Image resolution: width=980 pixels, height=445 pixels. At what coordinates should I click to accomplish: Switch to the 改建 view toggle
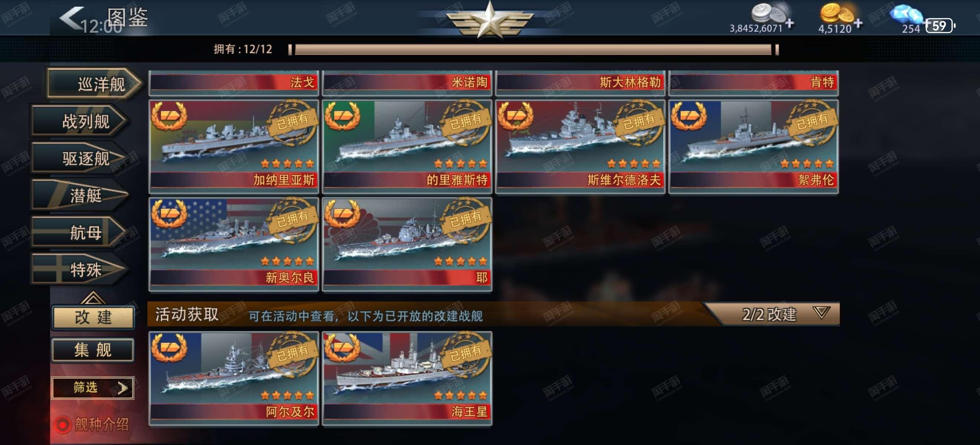(93, 317)
